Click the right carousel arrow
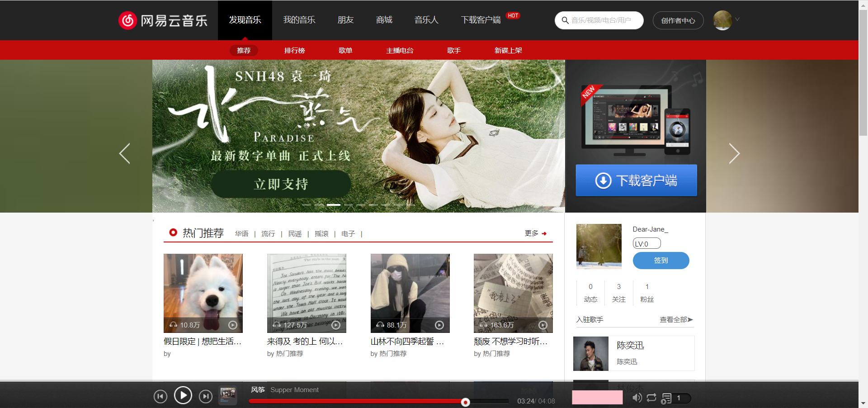Viewport: 868px width, 408px height. coord(734,154)
